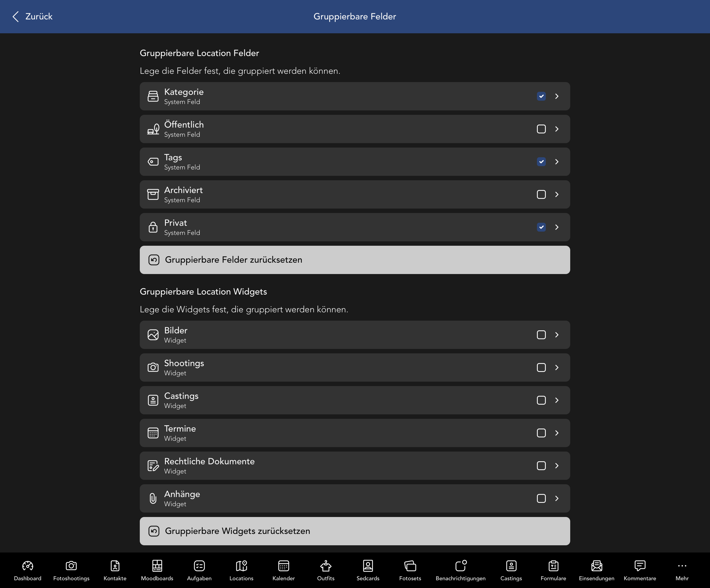
Task: Uncheck the Kategorie checkbox
Action: (541, 96)
